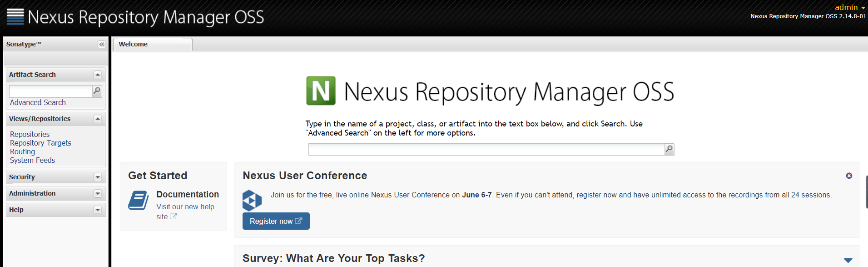Click the Register now button
The width and height of the screenshot is (868, 267).
point(276,221)
